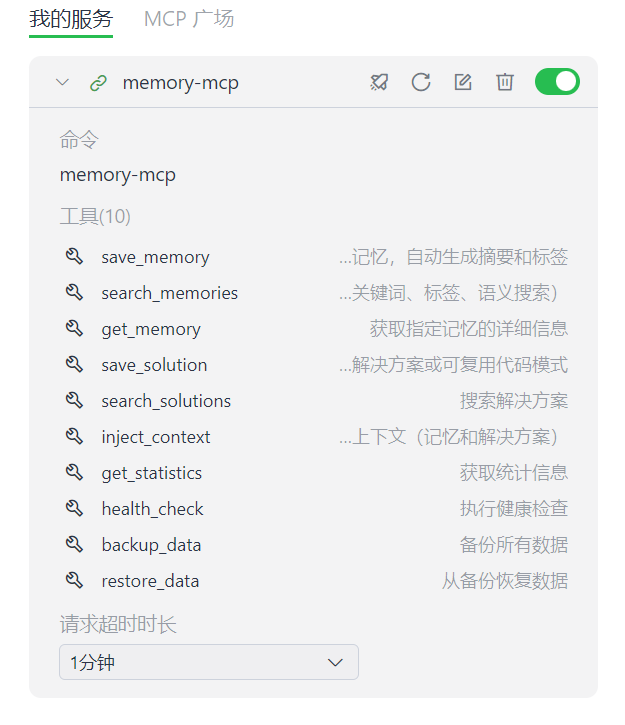Open the request timeout dropdown
This screenshot has height=725, width=625.
pos(208,662)
